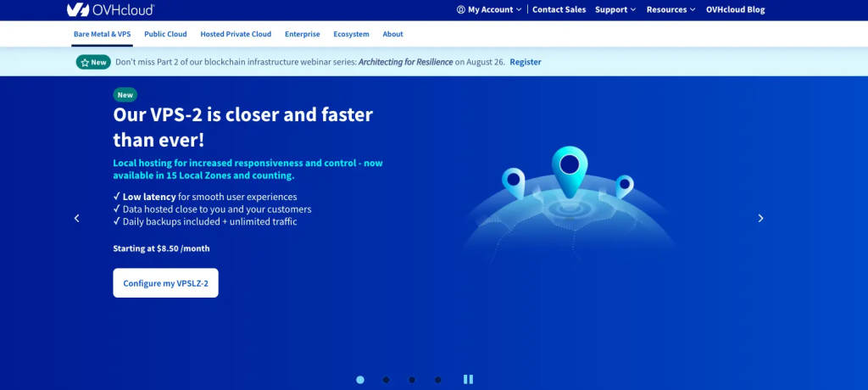Pause the carousel autoplay
Screen dimensions: 868x390
(468, 380)
